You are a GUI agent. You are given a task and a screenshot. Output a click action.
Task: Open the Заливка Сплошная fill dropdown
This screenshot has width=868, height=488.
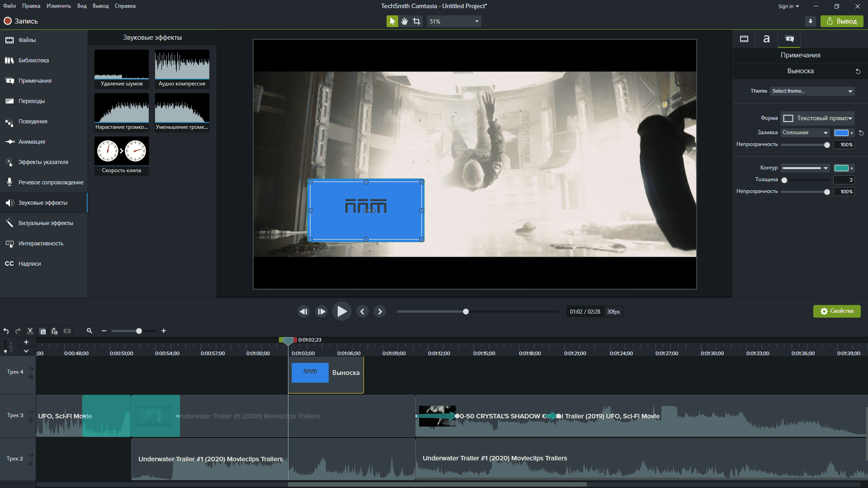pyautogui.click(x=805, y=133)
